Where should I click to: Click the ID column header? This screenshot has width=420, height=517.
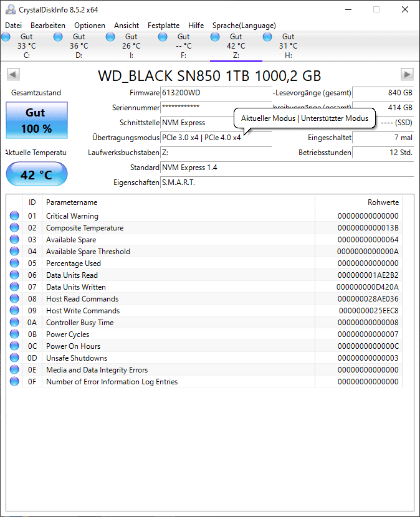click(x=32, y=202)
